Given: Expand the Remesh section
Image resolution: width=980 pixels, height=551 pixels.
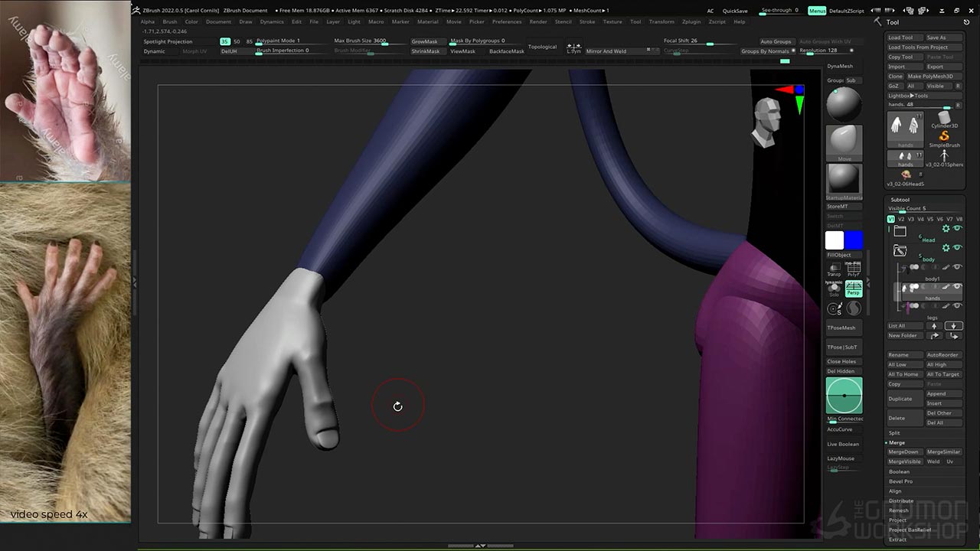Looking at the screenshot, I should pos(899,510).
